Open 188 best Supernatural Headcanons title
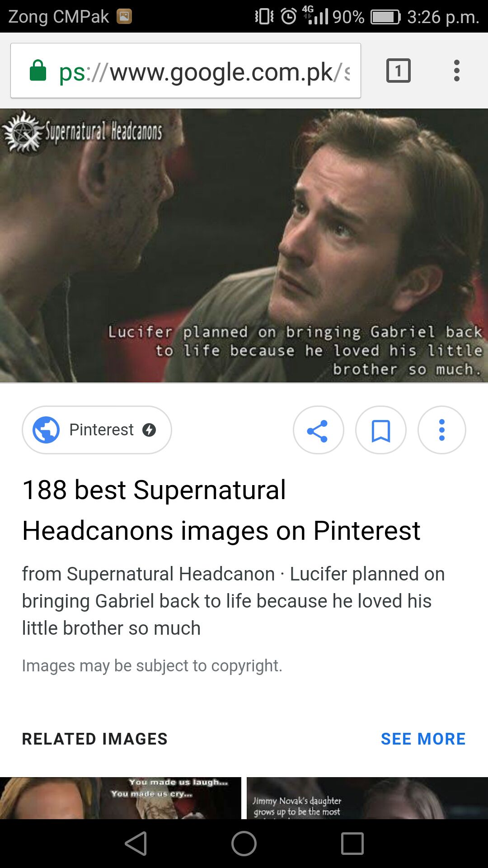Image resolution: width=488 pixels, height=868 pixels. tap(221, 510)
